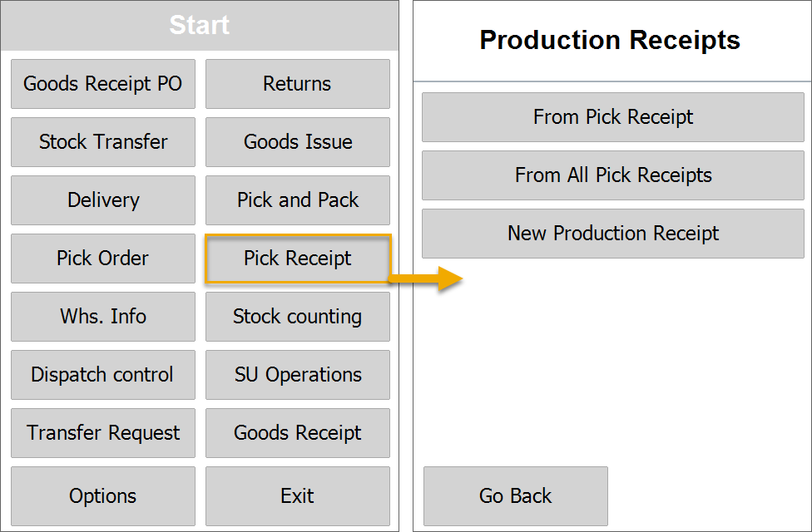Open Dispatch control
The width and height of the screenshot is (812, 532).
102,375
